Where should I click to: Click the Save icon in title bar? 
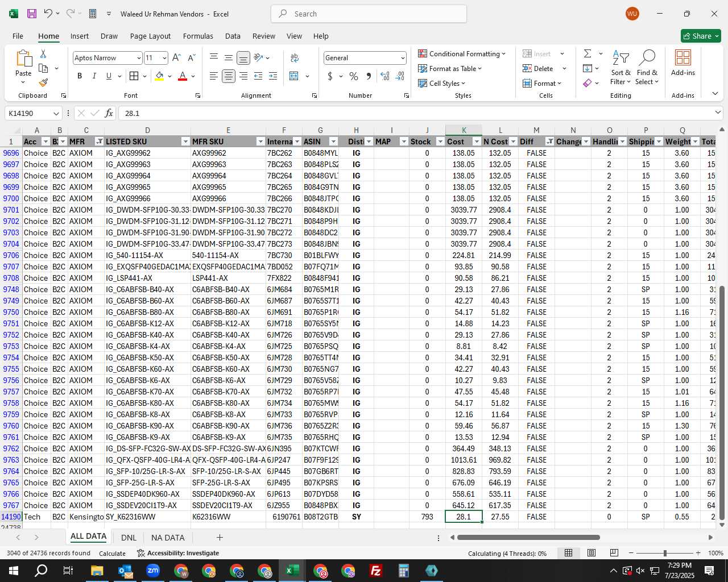pyautogui.click(x=32, y=14)
